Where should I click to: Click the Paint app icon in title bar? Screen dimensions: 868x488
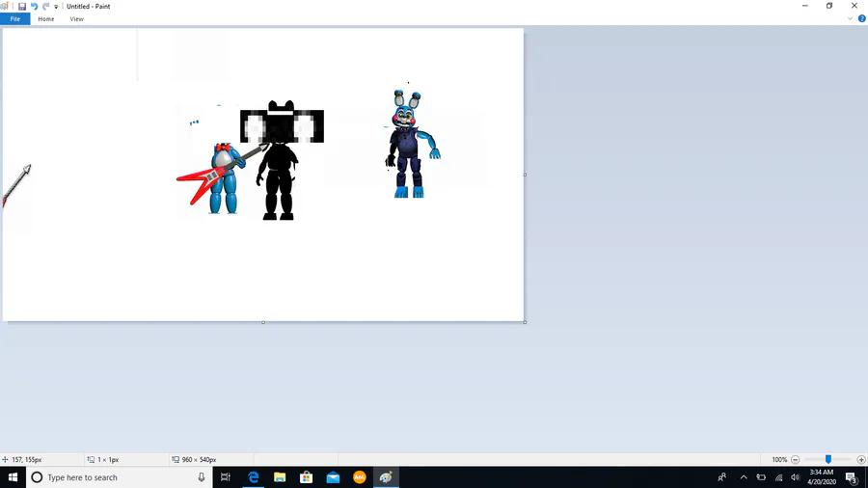(5, 6)
